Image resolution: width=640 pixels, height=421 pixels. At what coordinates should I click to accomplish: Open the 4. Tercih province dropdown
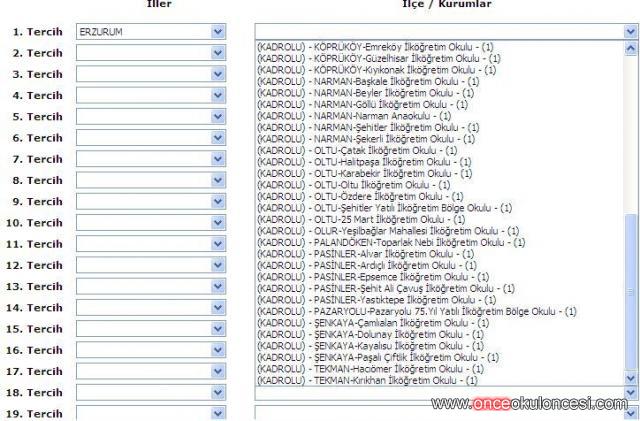151,95
